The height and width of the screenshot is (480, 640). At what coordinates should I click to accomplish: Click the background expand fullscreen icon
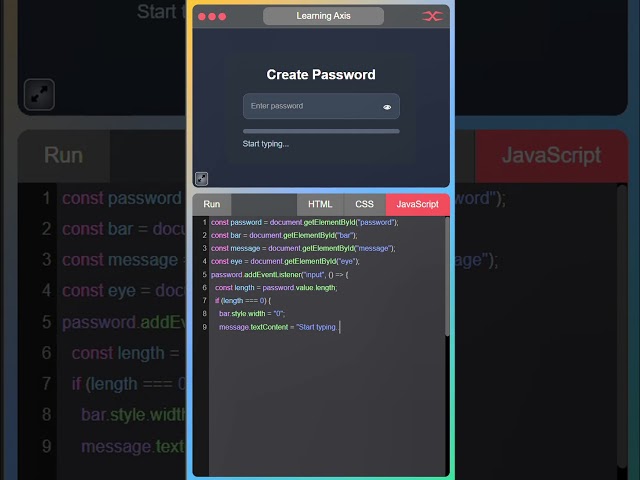click(39, 95)
